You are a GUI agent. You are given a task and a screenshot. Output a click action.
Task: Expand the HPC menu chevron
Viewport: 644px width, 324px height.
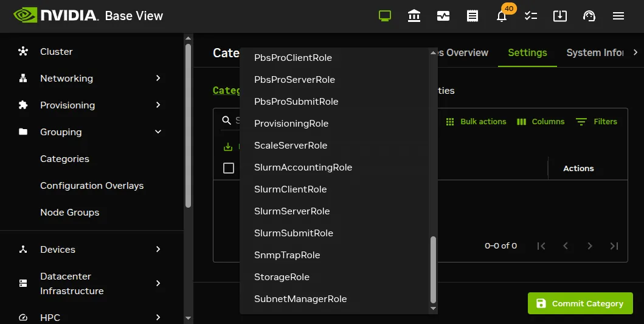pyautogui.click(x=158, y=317)
